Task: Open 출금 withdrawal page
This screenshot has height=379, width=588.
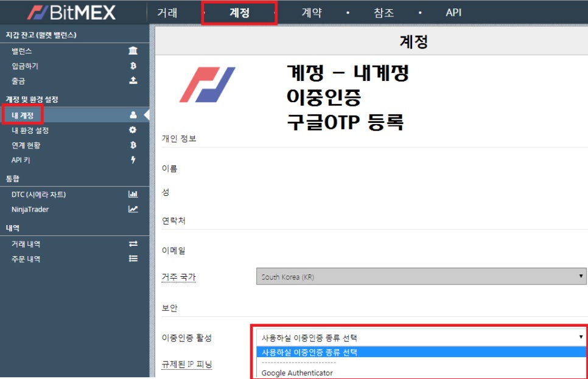Action: tap(18, 81)
